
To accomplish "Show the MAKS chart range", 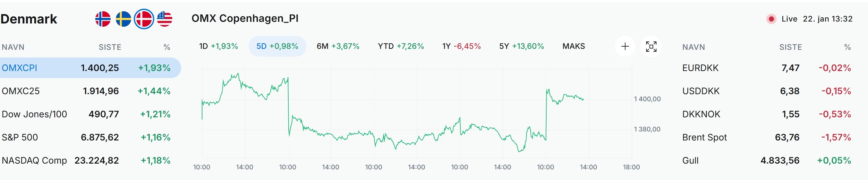I will (574, 46).
